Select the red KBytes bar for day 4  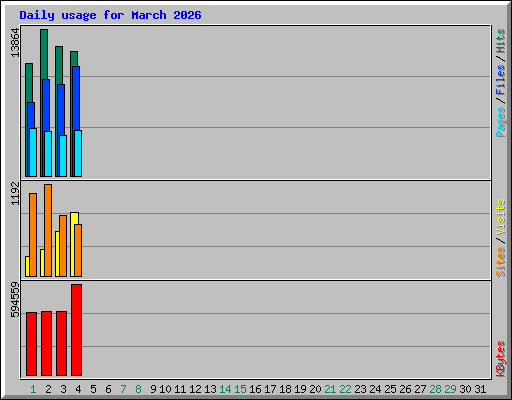(x=76, y=330)
